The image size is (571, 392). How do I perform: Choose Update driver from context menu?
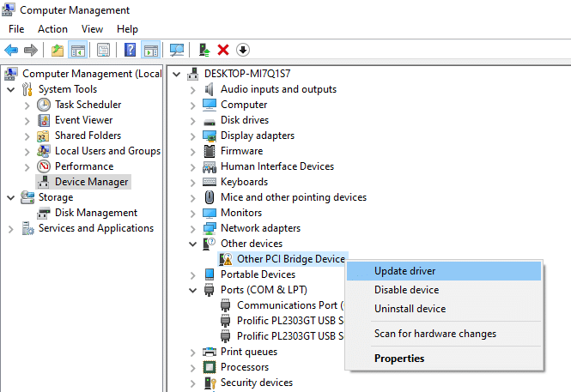(444, 271)
